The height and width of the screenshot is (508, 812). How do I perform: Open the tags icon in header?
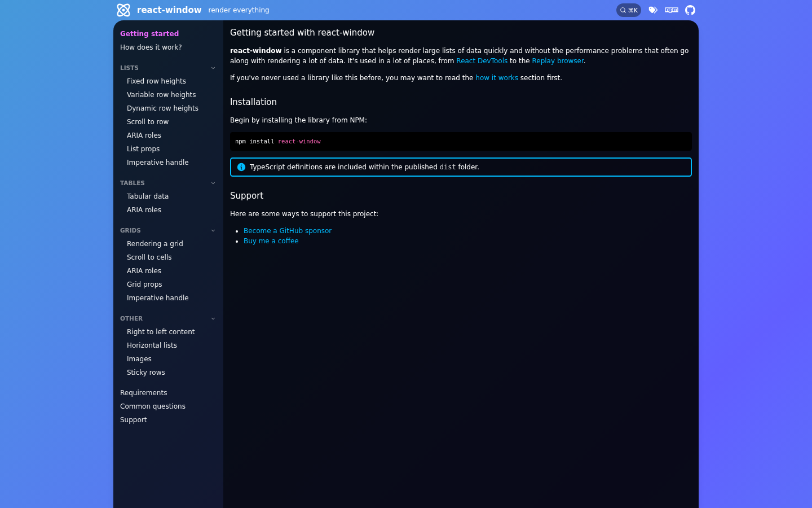(653, 10)
